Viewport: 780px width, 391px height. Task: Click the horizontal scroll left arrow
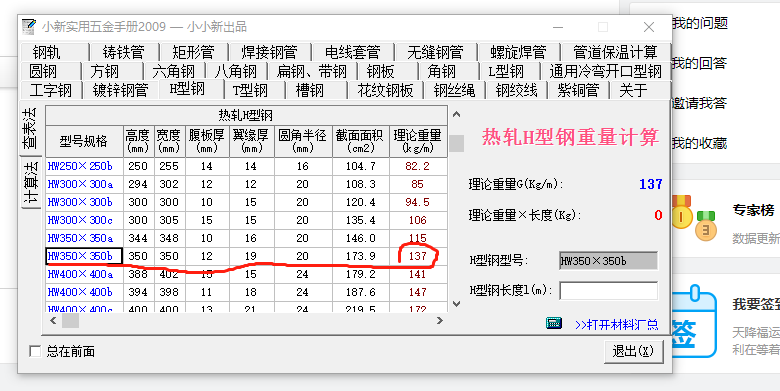pos(53,321)
